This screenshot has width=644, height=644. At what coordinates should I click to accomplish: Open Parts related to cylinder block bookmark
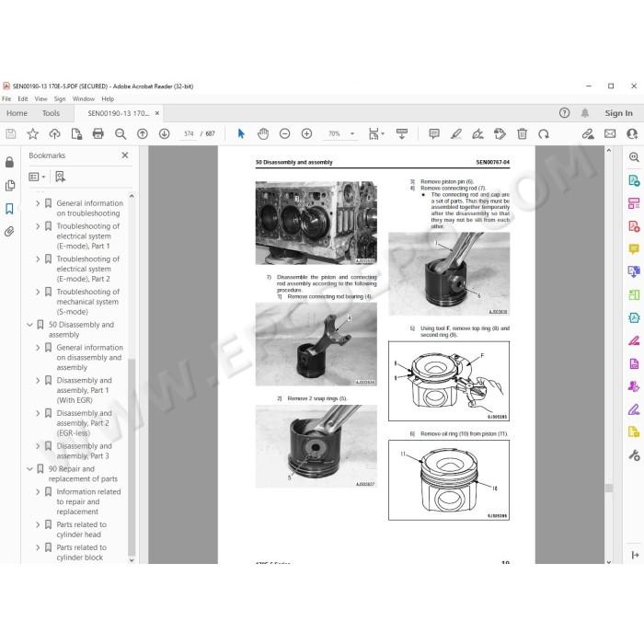[82, 552]
